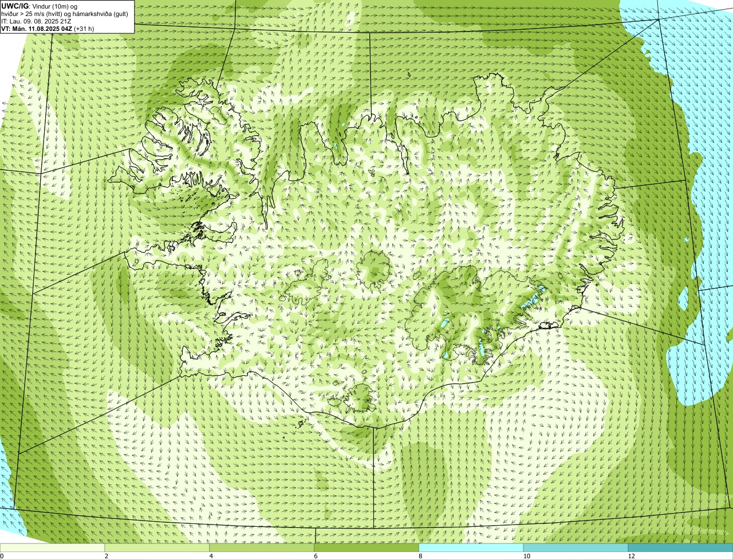Click the light green 2–4 legend segment
This screenshot has width=733, height=560.
(x=157, y=548)
